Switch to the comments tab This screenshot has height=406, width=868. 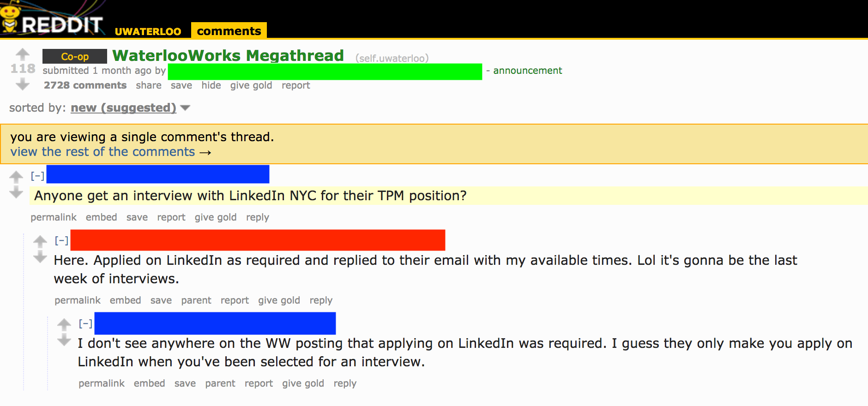coord(229,31)
